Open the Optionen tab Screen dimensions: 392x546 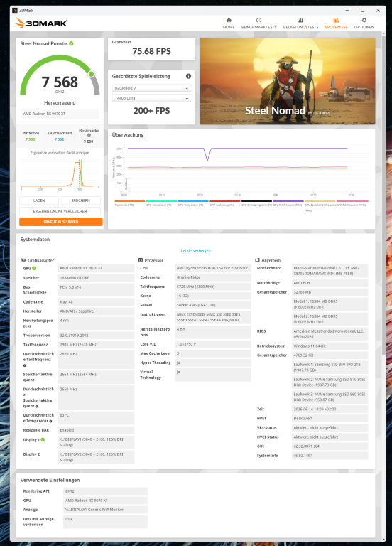click(x=364, y=23)
